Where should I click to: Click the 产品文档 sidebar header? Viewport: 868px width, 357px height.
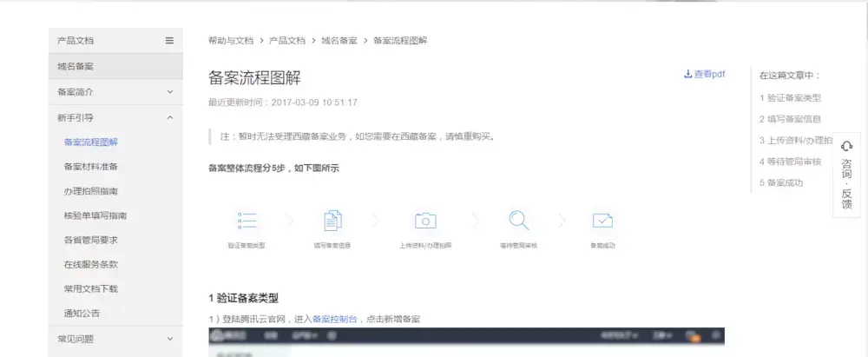115,41
